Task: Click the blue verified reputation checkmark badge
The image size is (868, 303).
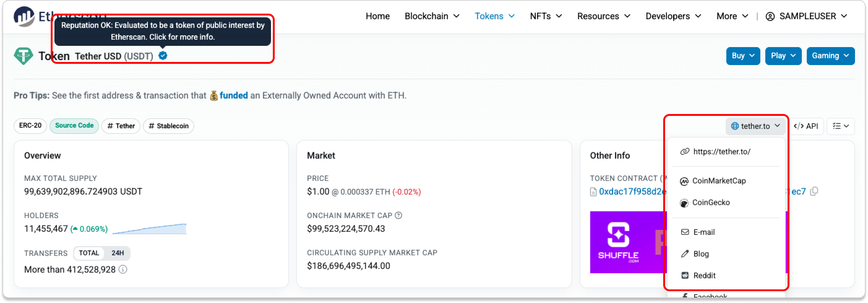Action: pyautogui.click(x=163, y=56)
